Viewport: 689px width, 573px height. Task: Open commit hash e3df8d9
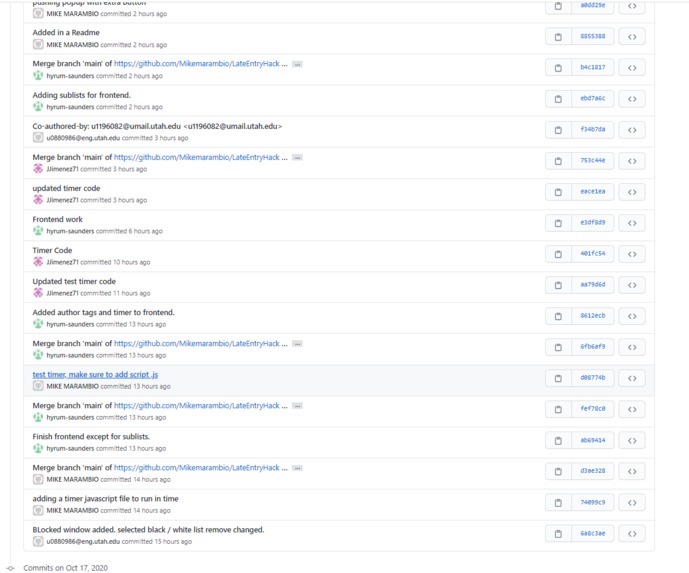pyautogui.click(x=592, y=223)
